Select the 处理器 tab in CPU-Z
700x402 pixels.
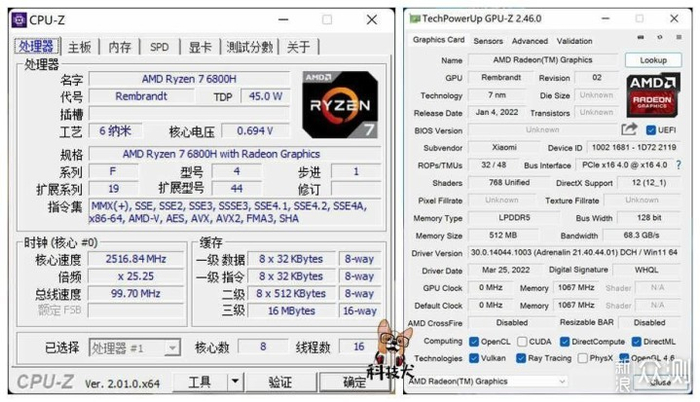pos(36,46)
